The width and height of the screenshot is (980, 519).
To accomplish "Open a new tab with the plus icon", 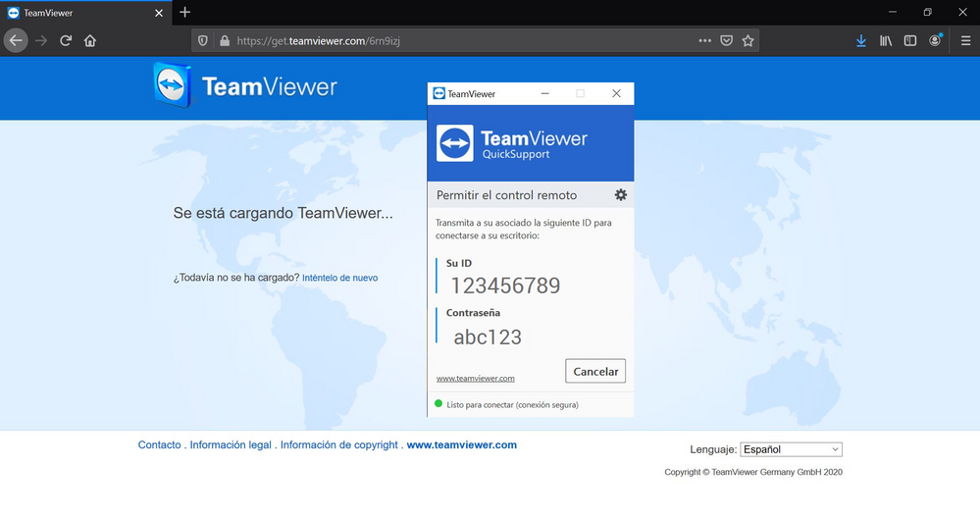I will pos(184,12).
